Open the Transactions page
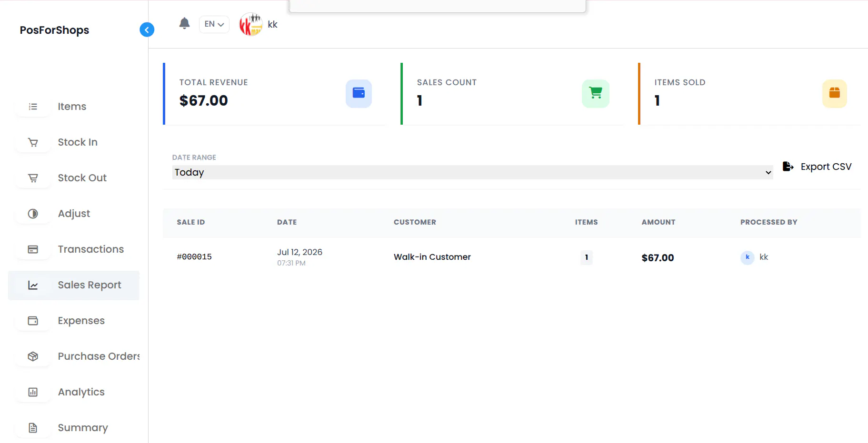868x443 pixels. point(91,249)
